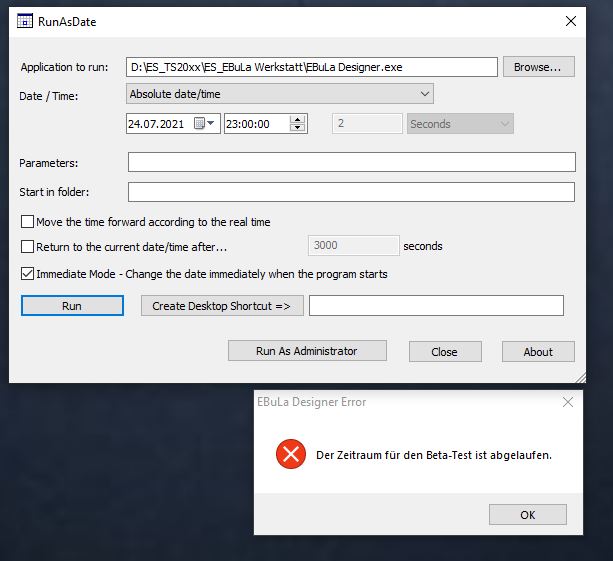Click the Close button in RunAsDate

pyautogui.click(x=445, y=351)
